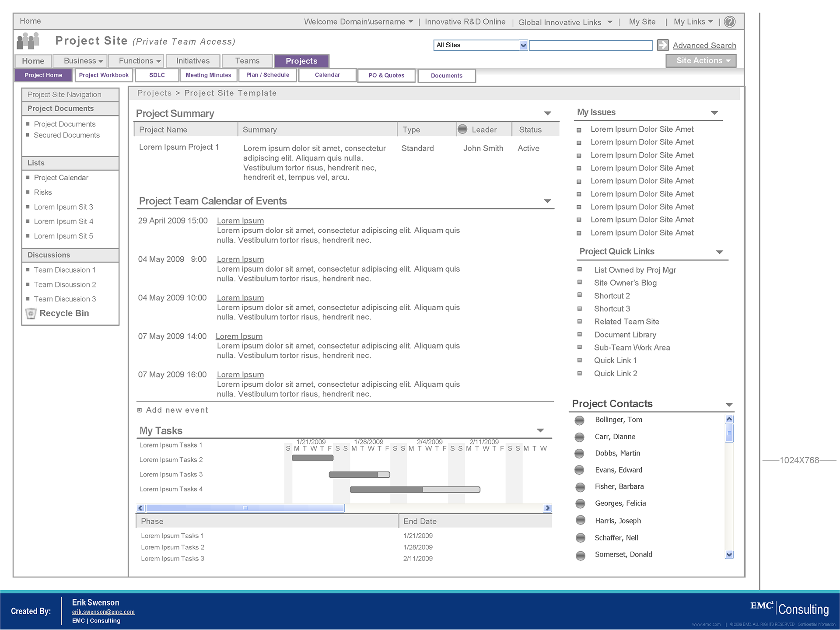Open the Recycle Bin icon

pos(31,313)
